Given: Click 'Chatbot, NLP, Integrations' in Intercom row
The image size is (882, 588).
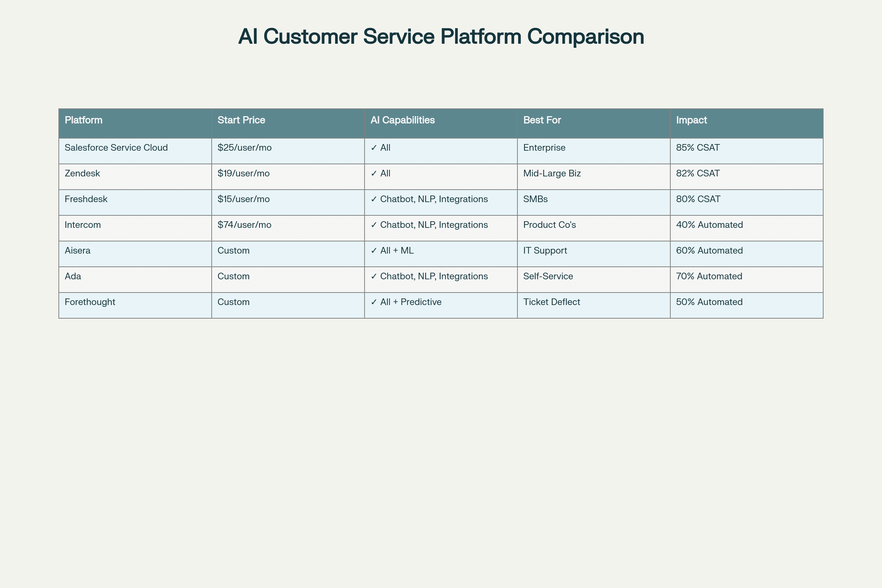Looking at the screenshot, I should click(441, 228).
